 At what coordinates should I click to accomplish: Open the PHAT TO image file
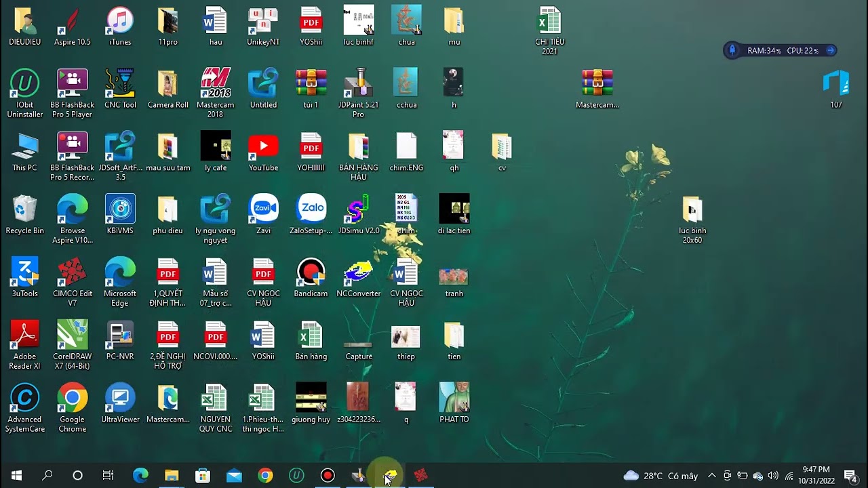coord(454,404)
